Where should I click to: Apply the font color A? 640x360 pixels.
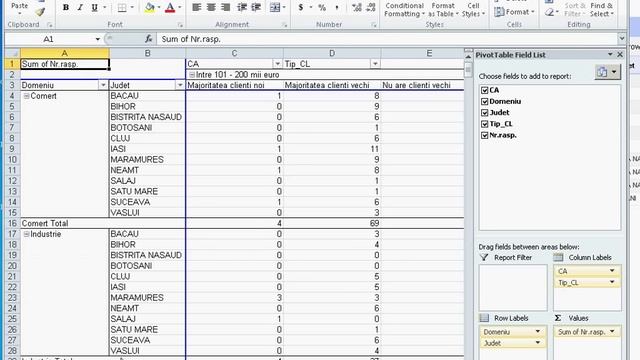tap(170, 7)
